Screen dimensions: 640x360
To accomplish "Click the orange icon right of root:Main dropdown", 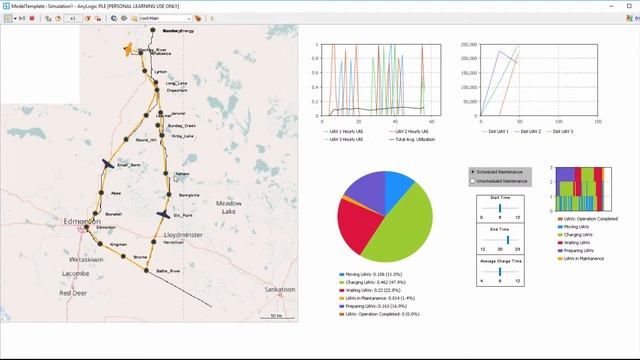I will tap(198, 18).
